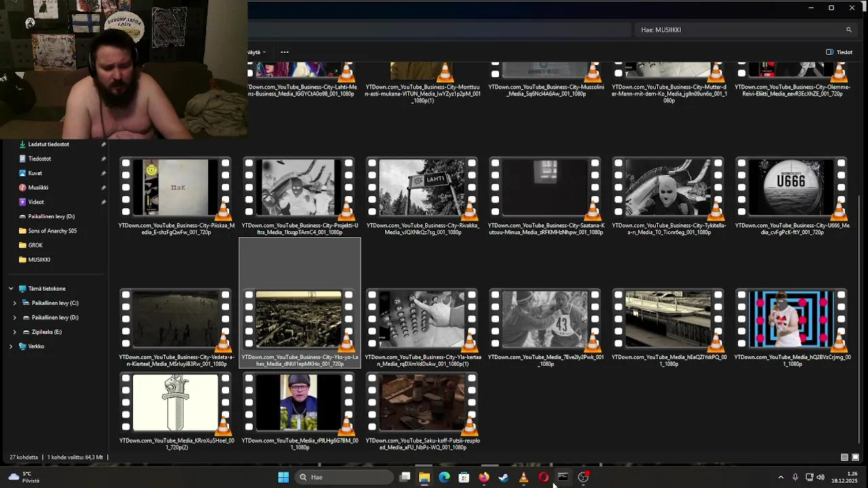Click the File Explorer taskbar icon
The width and height of the screenshot is (868, 488).
click(425, 477)
